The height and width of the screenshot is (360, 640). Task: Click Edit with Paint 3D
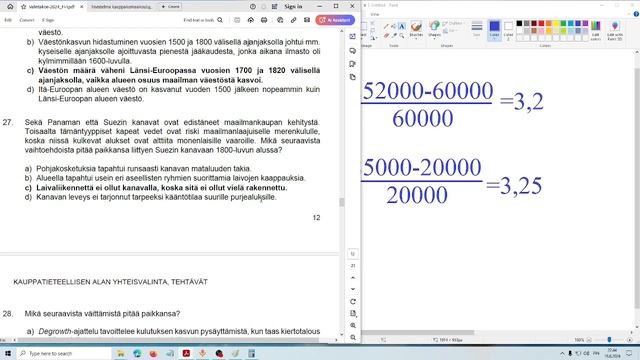[615, 31]
